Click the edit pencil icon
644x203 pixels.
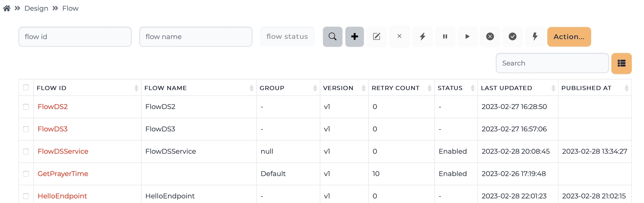377,37
